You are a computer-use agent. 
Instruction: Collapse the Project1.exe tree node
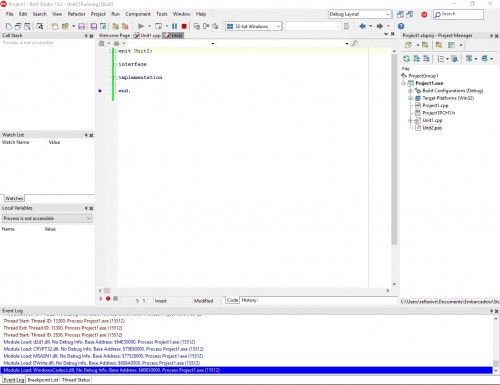[x=404, y=83]
